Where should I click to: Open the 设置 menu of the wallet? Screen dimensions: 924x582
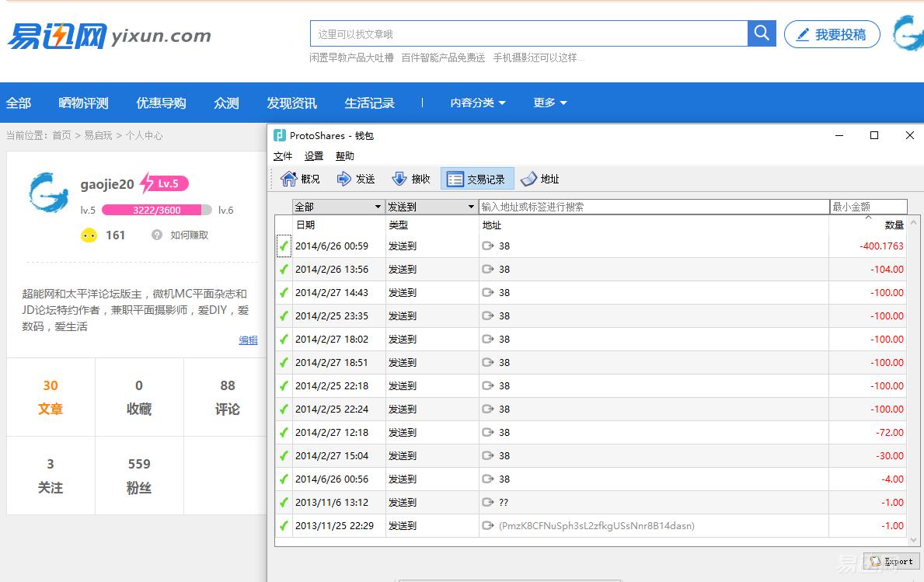click(x=313, y=155)
